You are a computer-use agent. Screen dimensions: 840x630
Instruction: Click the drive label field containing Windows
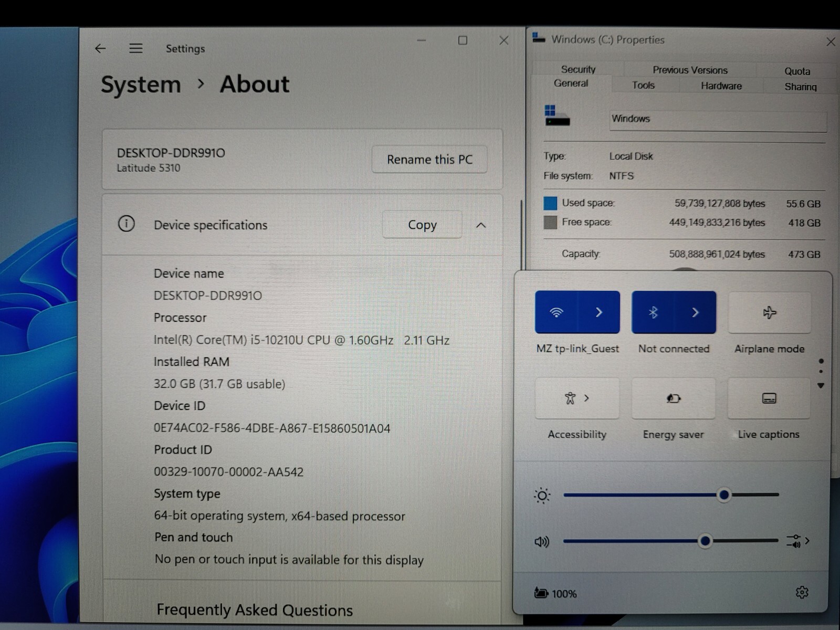click(x=718, y=120)
